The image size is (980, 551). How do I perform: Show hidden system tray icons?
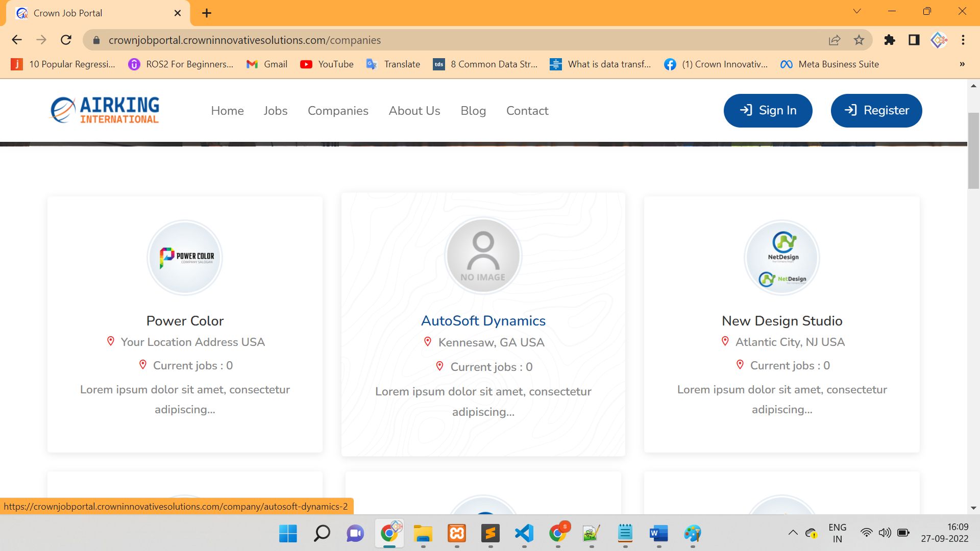pos(793,533)
